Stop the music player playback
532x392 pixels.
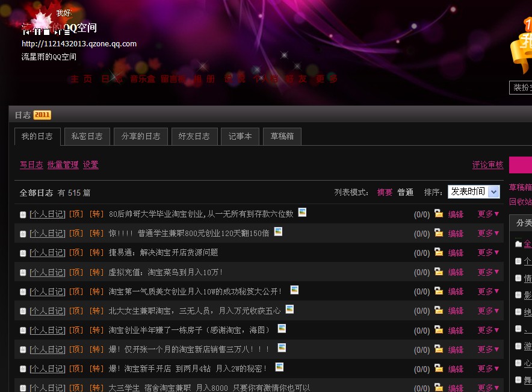click(46, 32)
